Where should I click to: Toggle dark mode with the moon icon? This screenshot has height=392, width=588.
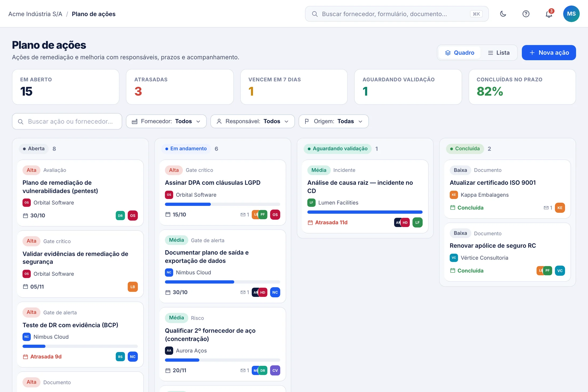coord(503,14)
